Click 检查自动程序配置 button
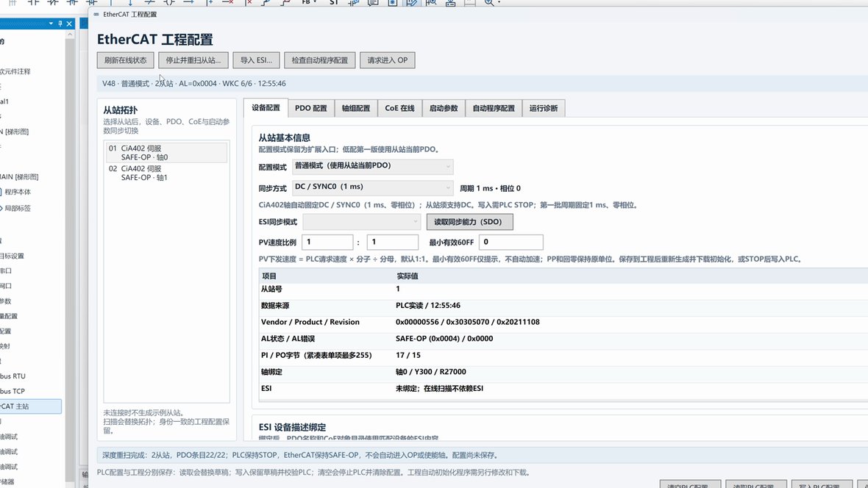The image size is (868, 488). click(x=320, y=60)
